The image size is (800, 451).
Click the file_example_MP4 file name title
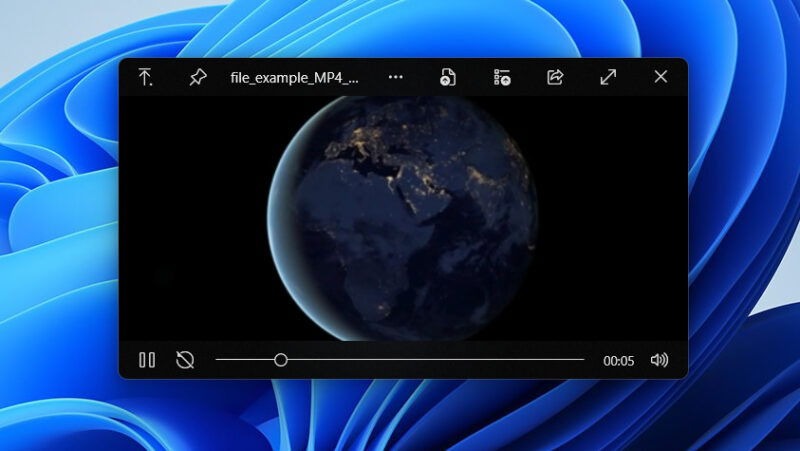294,77
